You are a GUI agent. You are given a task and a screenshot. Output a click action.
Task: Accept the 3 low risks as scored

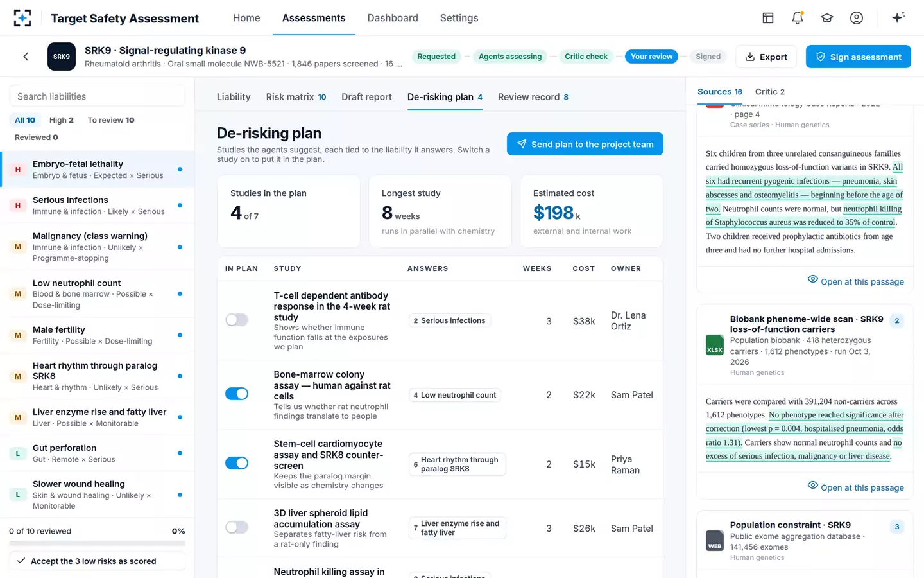(x=98, y=561)
